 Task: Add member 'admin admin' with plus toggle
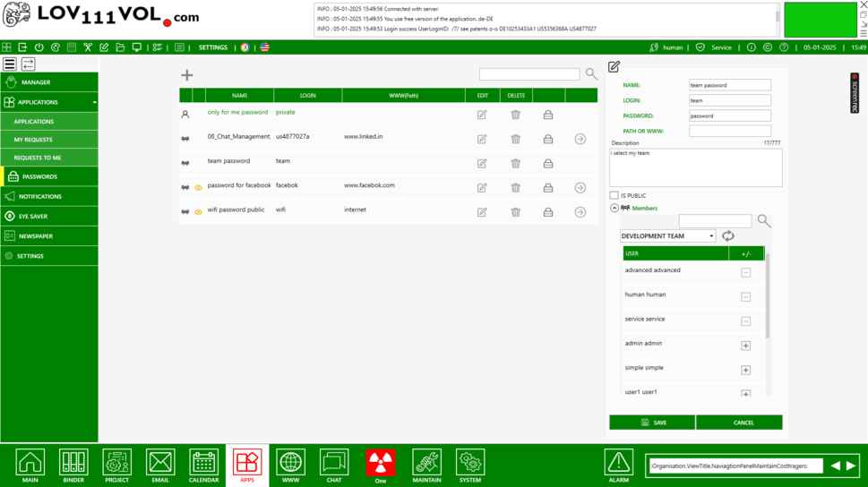745,346
